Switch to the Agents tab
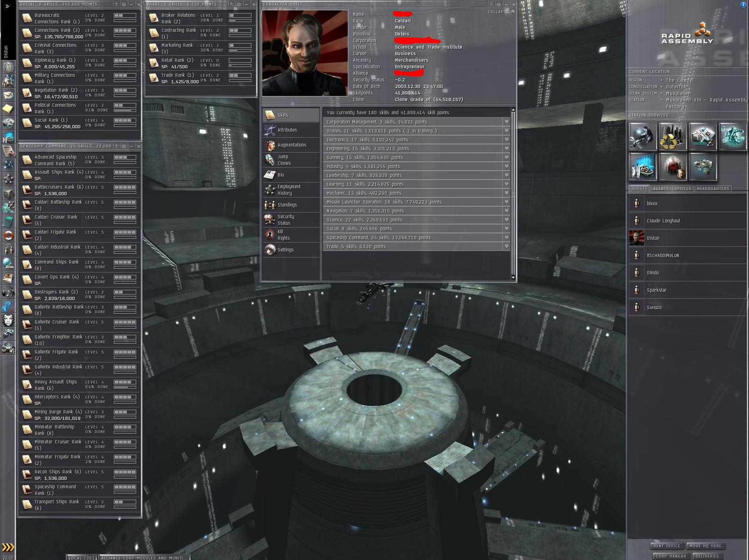The width and height of the screenshot is (749, 560). pos(661,189)
